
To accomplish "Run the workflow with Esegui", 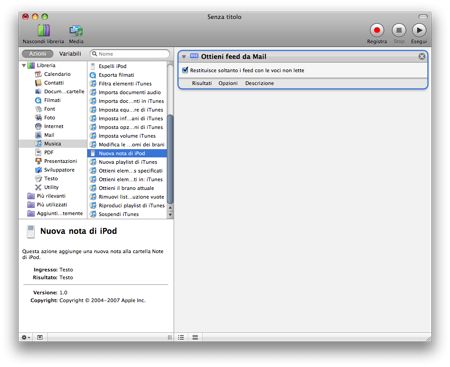I will coord(419,30).
